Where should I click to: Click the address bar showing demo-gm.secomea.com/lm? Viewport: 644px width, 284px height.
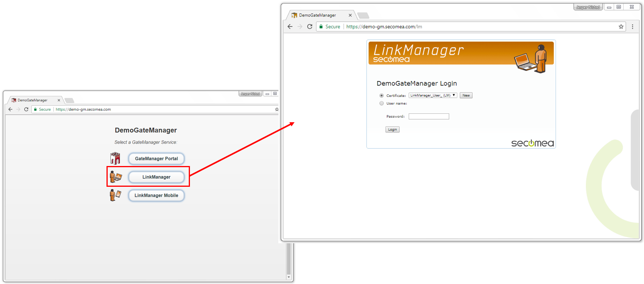coord(471,27)
